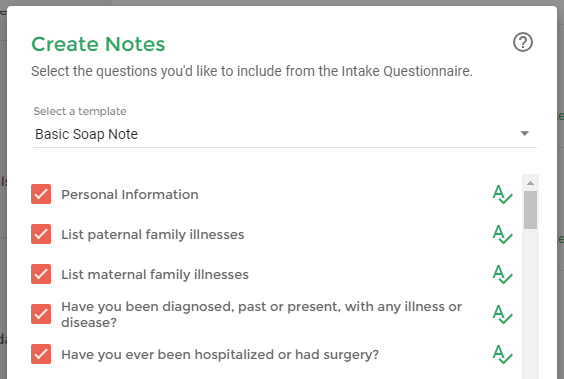Image resolution: width=564 pixels, height=379 pixels.
Task: Toggle the diagnosed illness or disease checkbox
Action: (x=41, y=314)
